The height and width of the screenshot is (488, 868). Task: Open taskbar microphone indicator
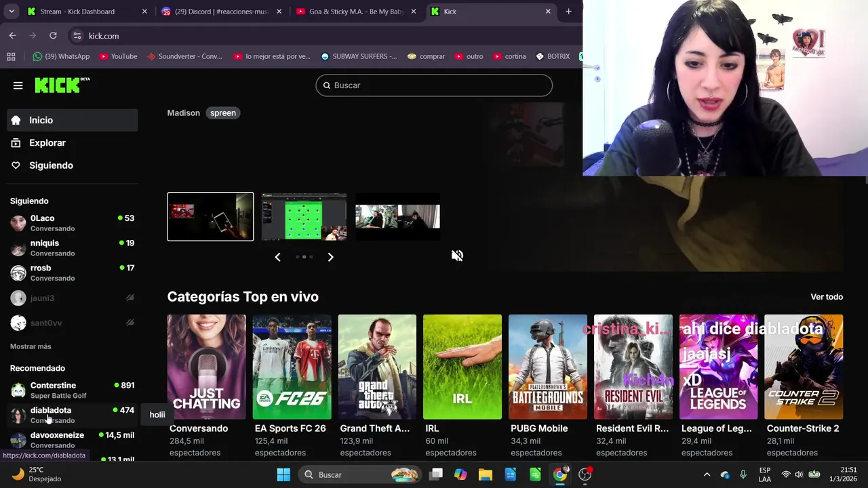click(x=743, y=474)
